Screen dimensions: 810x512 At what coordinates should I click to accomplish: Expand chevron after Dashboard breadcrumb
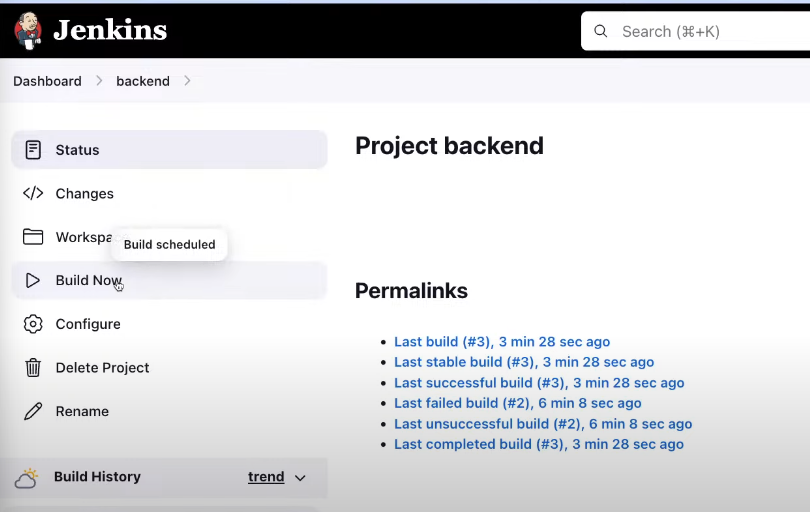(99, 81)
